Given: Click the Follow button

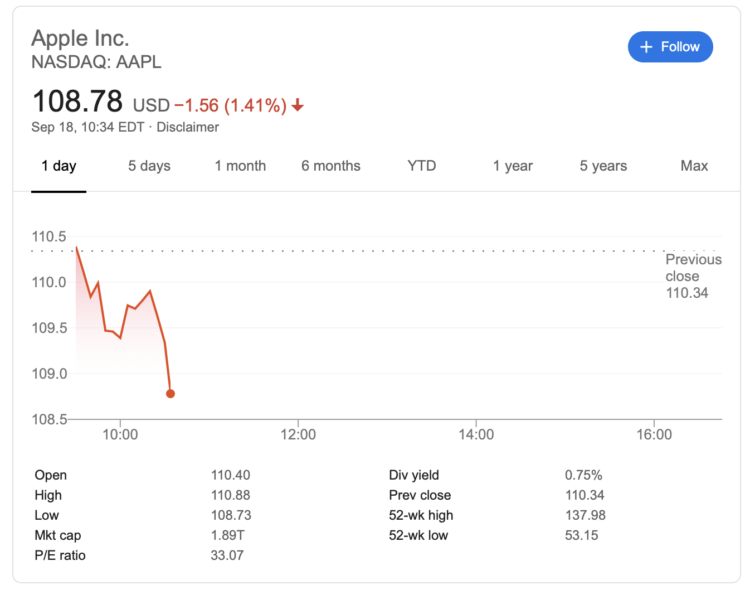Looking at the screenshot, I should (670, 47).
